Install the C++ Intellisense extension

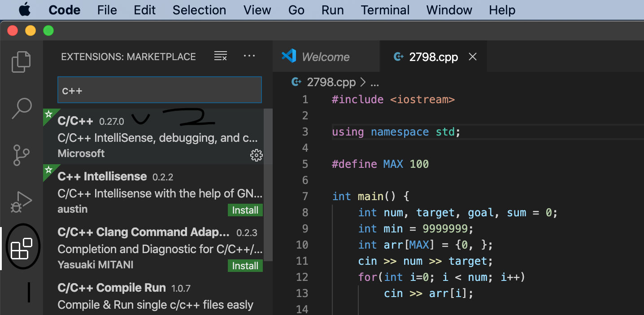(245, 210)
